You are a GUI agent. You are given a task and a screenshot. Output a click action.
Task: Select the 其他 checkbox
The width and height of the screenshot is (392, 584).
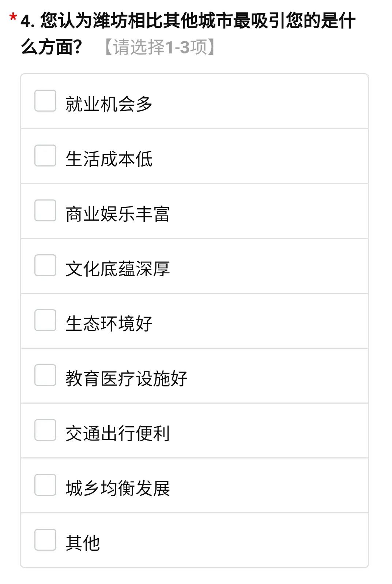click(45, 540)
